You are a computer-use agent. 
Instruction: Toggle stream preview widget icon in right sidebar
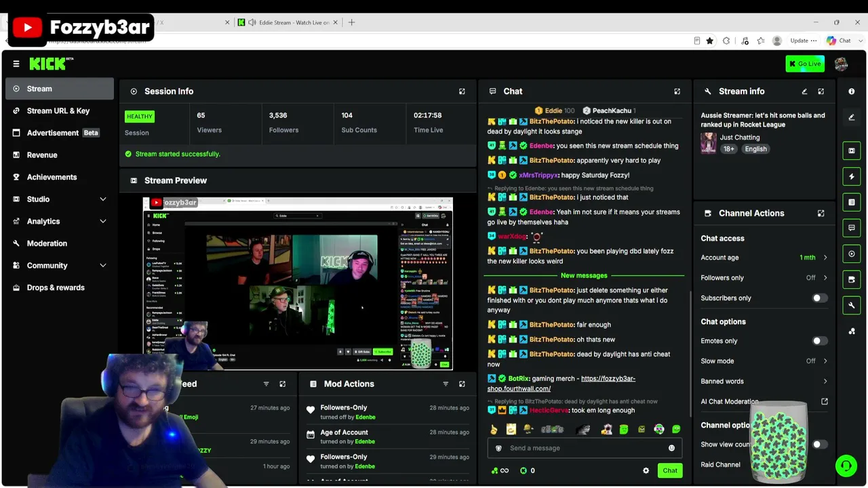point(852,150)
